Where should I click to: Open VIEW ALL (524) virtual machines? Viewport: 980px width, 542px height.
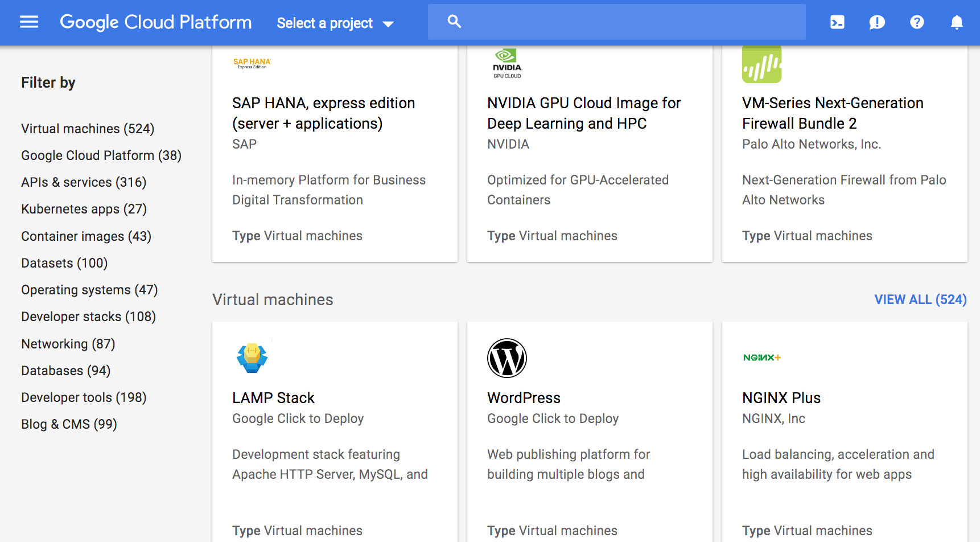pyautogui.click(x=920, y=299)
